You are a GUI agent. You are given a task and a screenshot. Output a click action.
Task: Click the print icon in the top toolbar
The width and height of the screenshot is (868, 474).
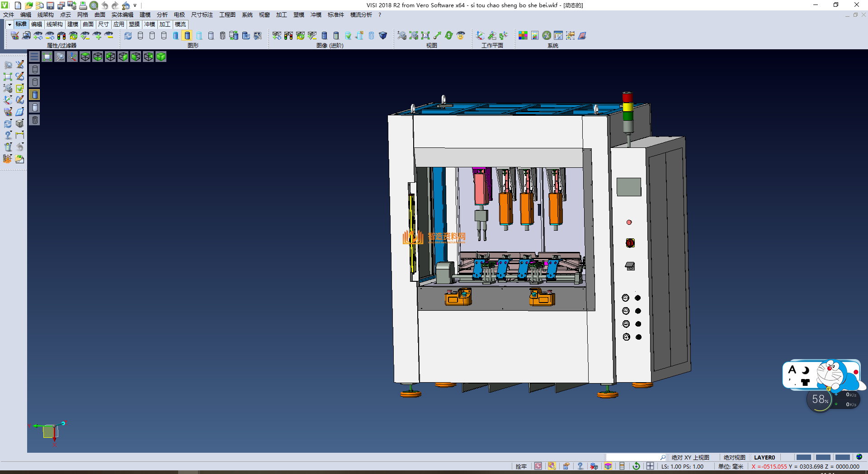pyautogui.click(x=83, y=5)
